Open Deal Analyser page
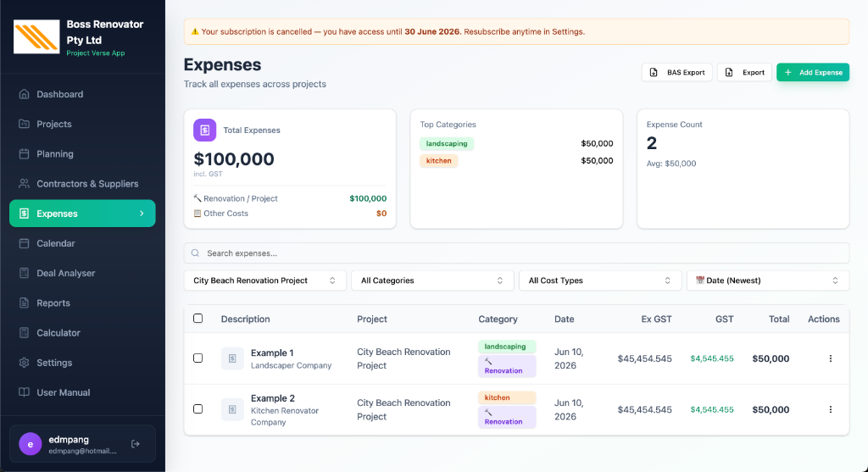868x472 pixels. 82,274
